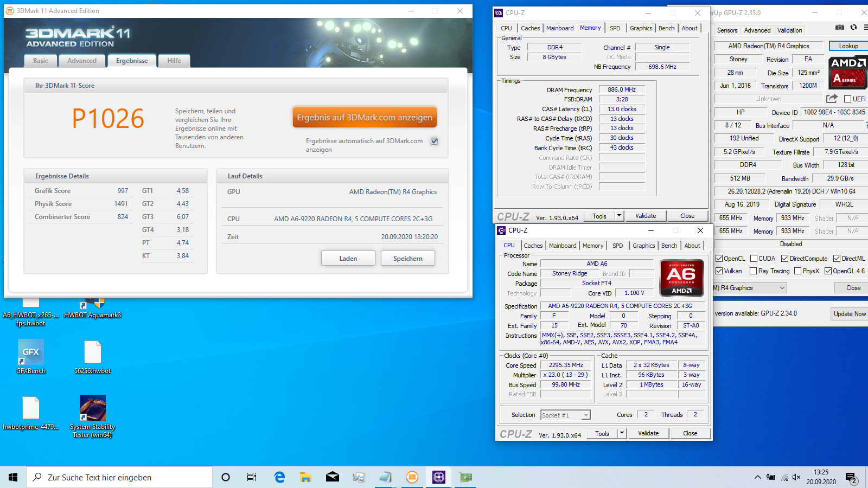Click Tools button in CPU-Z CPU window
This screenshot has height=488, width=868.
pos(602,433)
